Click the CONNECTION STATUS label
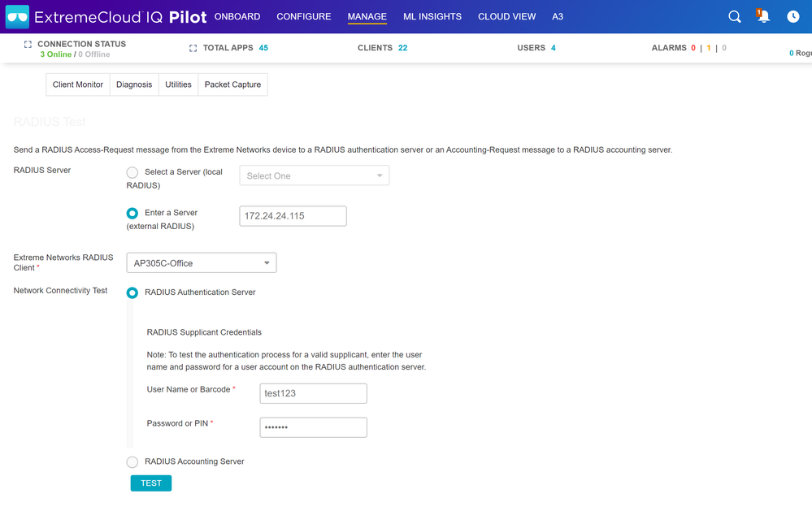The height and width of the screenshot is (511, 812). [82, 44]
